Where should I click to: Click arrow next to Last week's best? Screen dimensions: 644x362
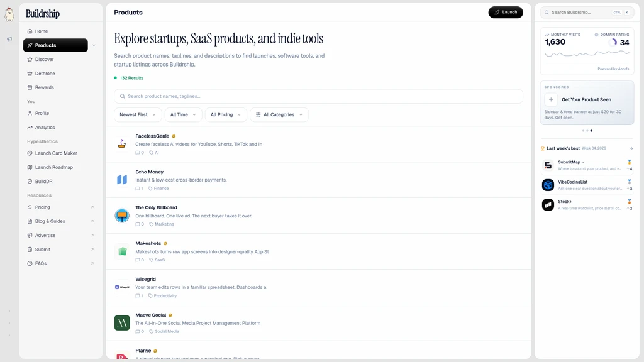click(x=631, y=148)
